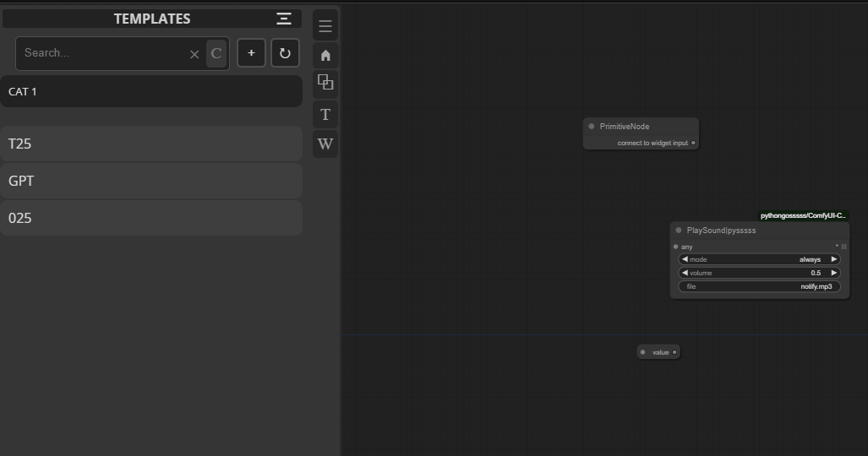Decrease volume with the left arrow

point(685,273)
